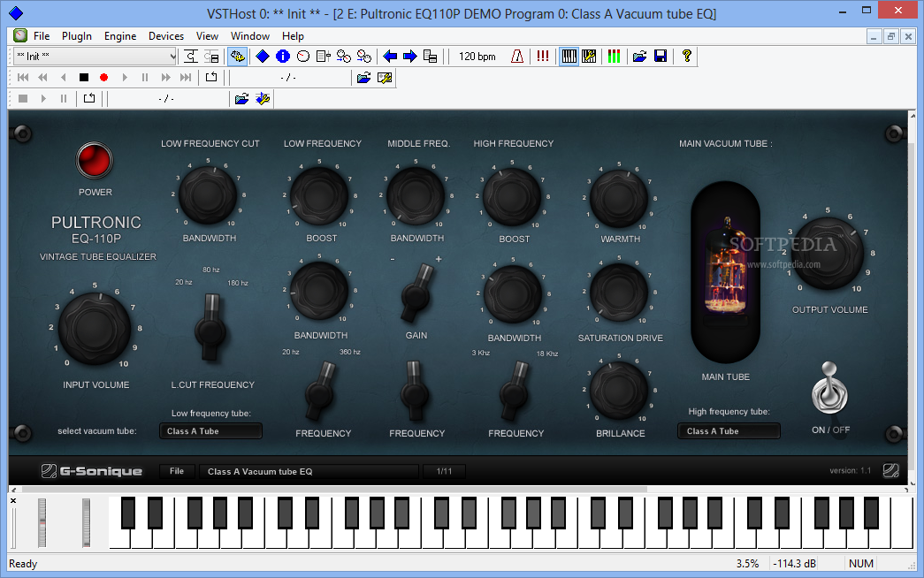924x578 pixels.
Task: Go to next plugin with right blue arrow
Action: 410,57
